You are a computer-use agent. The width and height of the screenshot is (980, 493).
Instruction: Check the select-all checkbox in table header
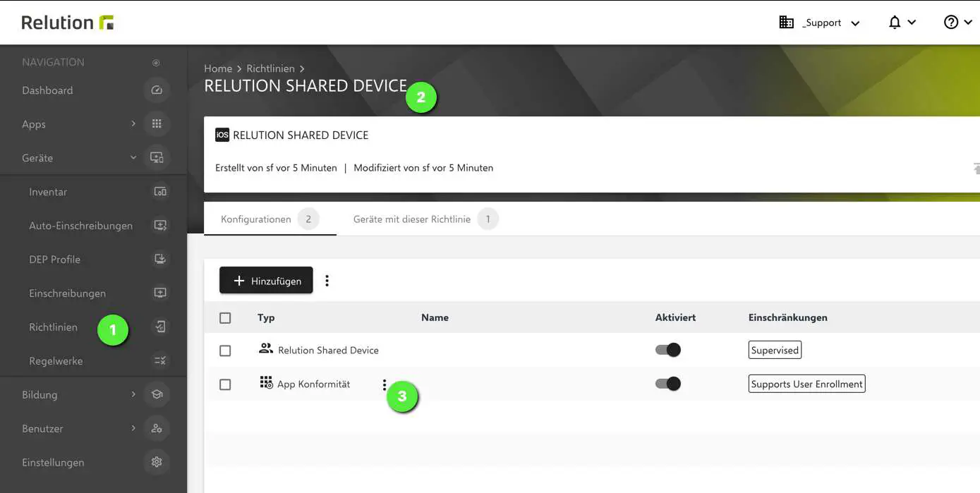click(225, 317)
